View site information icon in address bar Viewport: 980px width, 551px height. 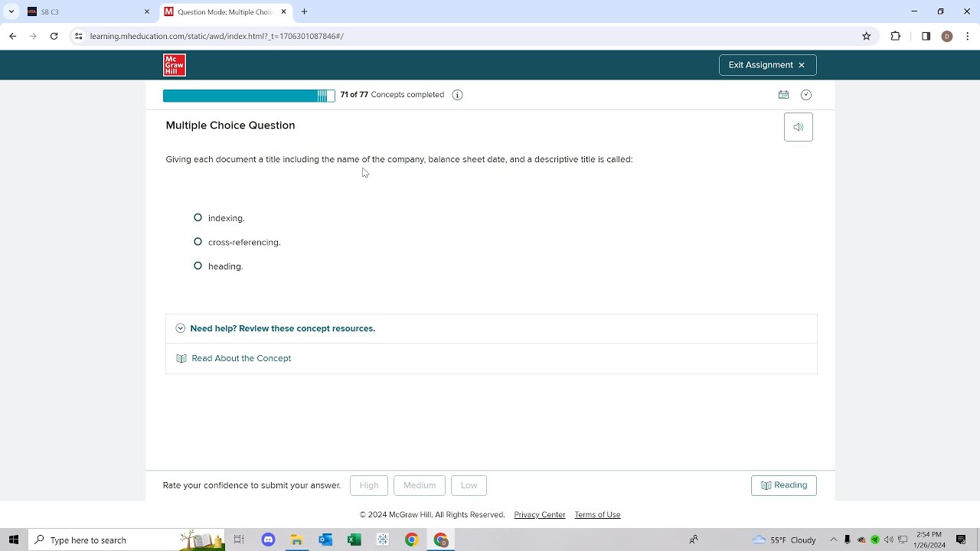point(78,36)
